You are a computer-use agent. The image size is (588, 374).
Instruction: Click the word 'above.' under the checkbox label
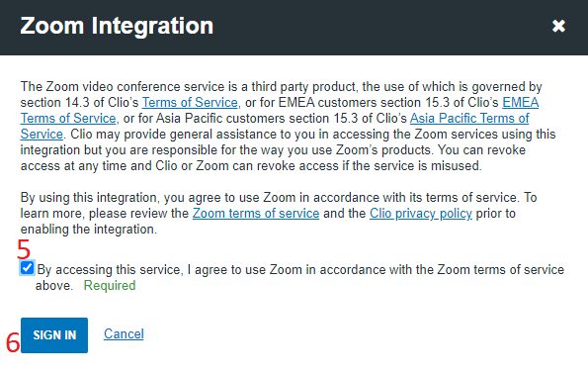(x=54, y=285)
